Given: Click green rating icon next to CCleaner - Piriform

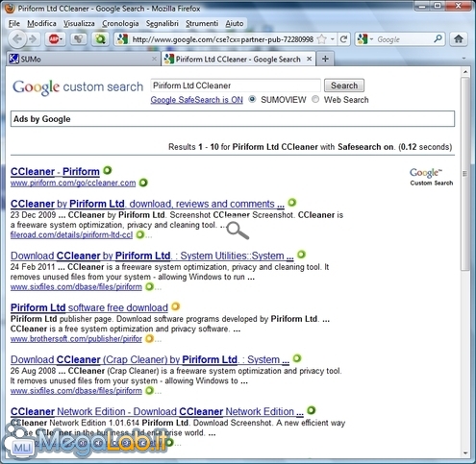Looking at the screenshot, I should (x=108, y=170).
